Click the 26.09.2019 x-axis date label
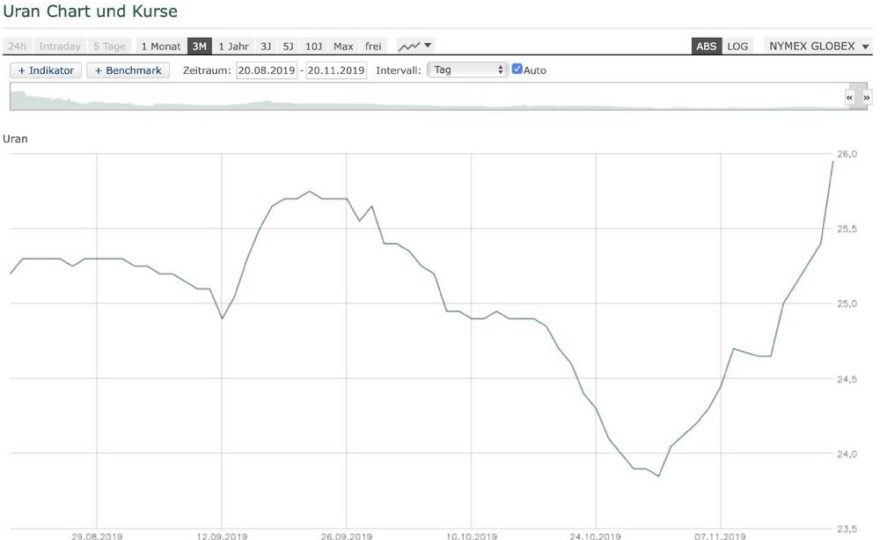 click(x=346, y=536)
